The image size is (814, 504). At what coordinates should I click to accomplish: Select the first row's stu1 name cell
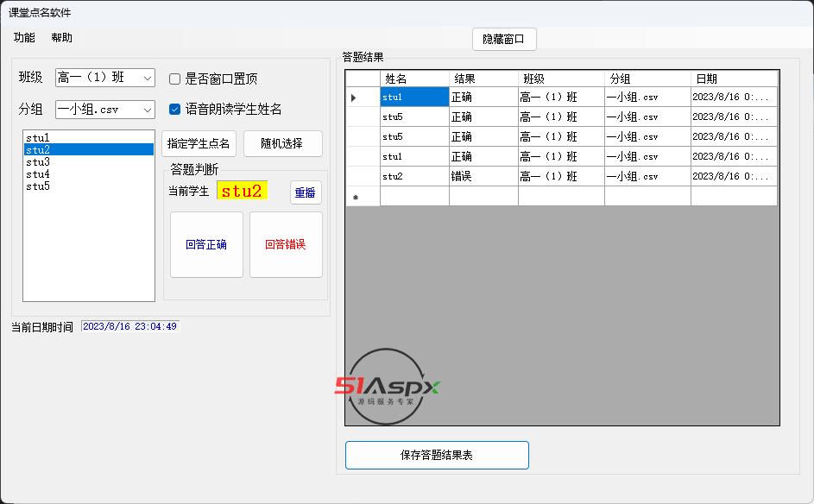(x=414, y=97)
